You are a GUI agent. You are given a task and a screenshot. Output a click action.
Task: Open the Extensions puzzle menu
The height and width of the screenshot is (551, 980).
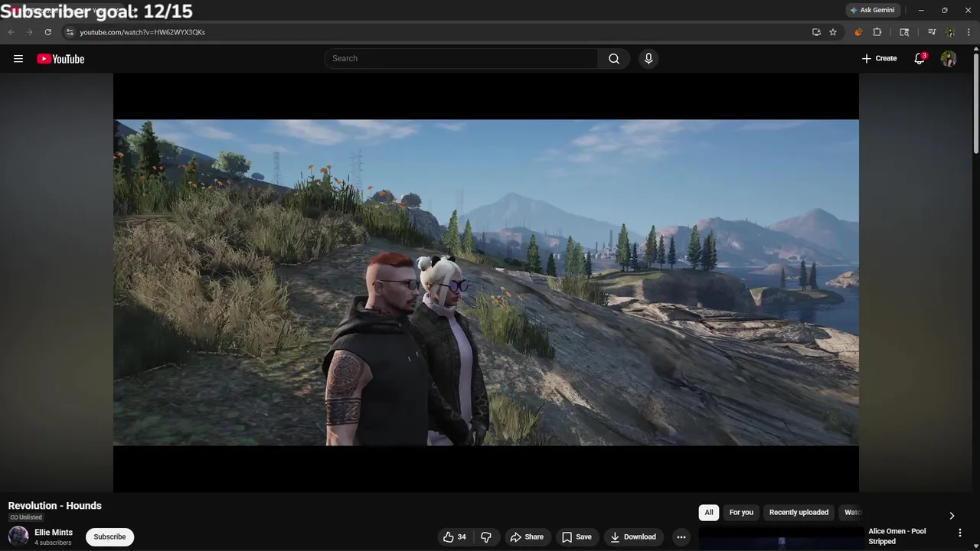pos(877,32)
